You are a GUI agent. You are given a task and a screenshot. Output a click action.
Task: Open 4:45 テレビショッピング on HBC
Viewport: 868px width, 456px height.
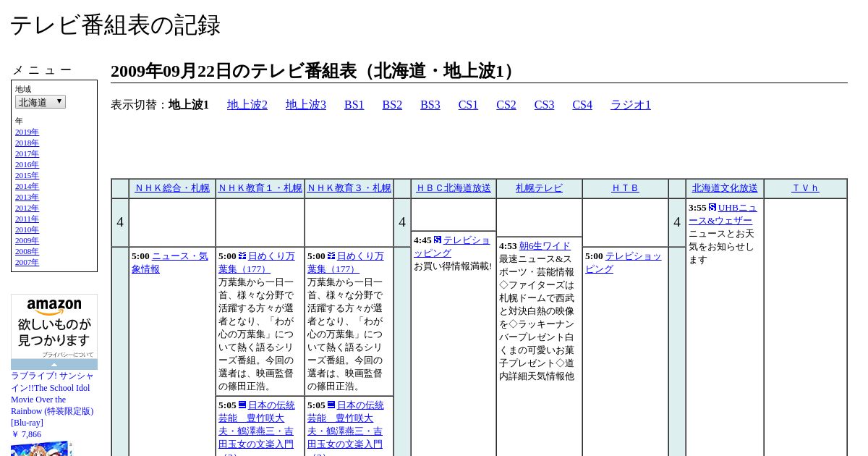[x=452, y=247]
